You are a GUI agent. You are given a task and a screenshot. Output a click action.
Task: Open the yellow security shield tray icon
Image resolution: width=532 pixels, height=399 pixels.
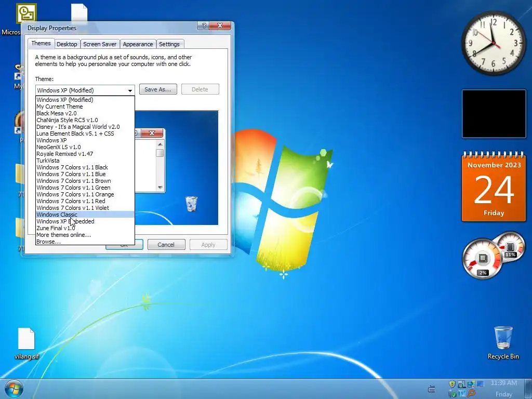click(452, 384)
